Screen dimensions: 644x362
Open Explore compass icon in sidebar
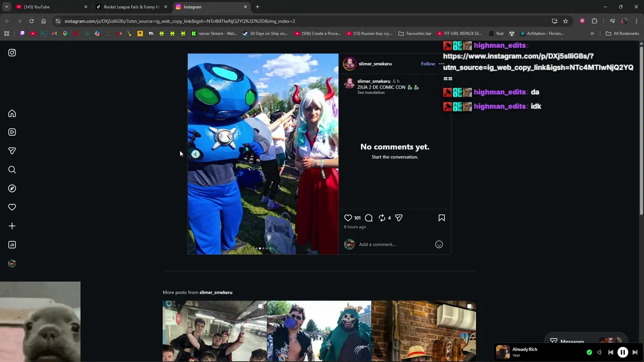[x=12, y=189]
